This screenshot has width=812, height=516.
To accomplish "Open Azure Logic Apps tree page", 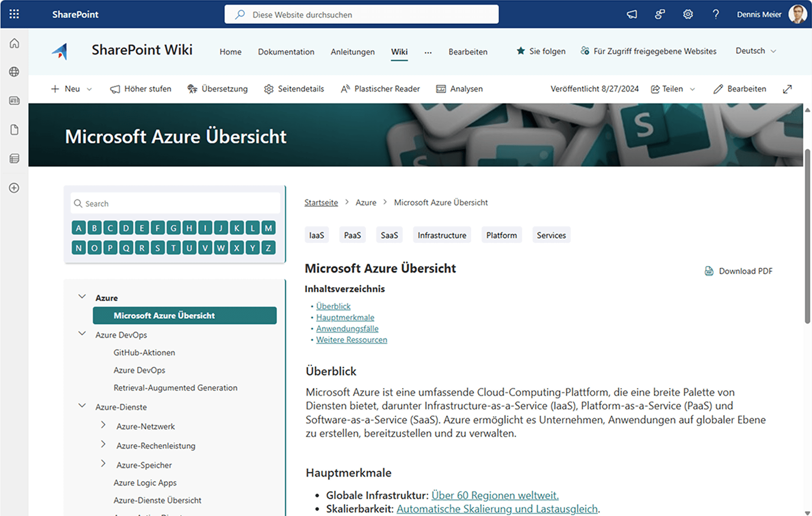I will pos(145,483).
